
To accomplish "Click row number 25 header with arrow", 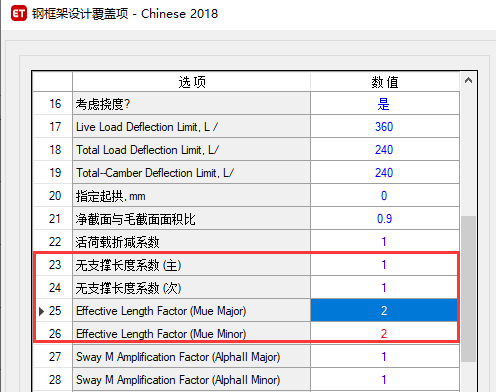I will [53, 311].
